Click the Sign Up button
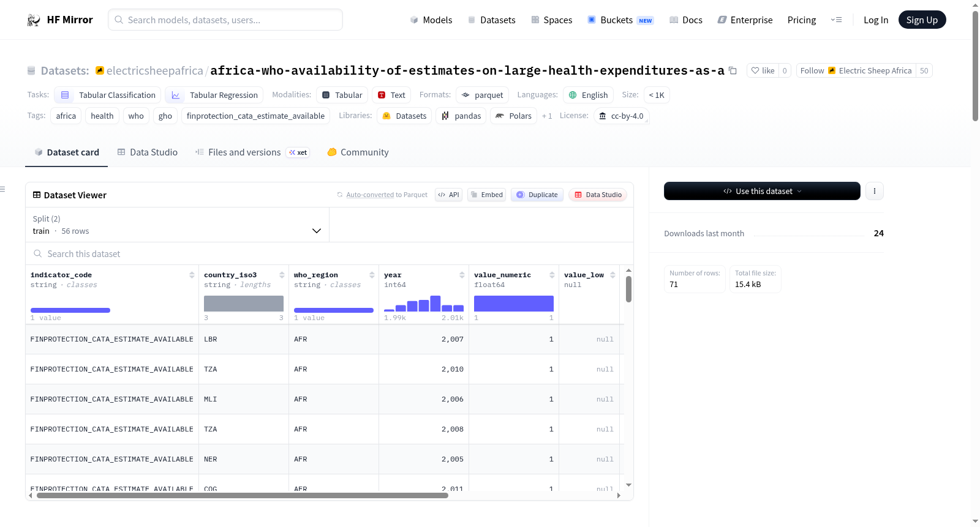The width and height of the screenshot is (980, 527). 922,20
